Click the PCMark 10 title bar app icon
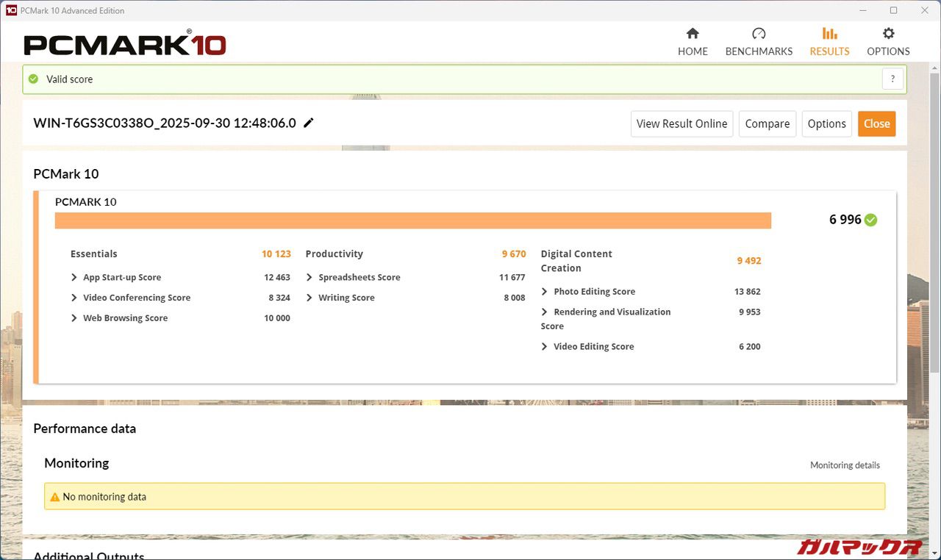941x560 pixels. pyautogui.click(x=11, y=10)
